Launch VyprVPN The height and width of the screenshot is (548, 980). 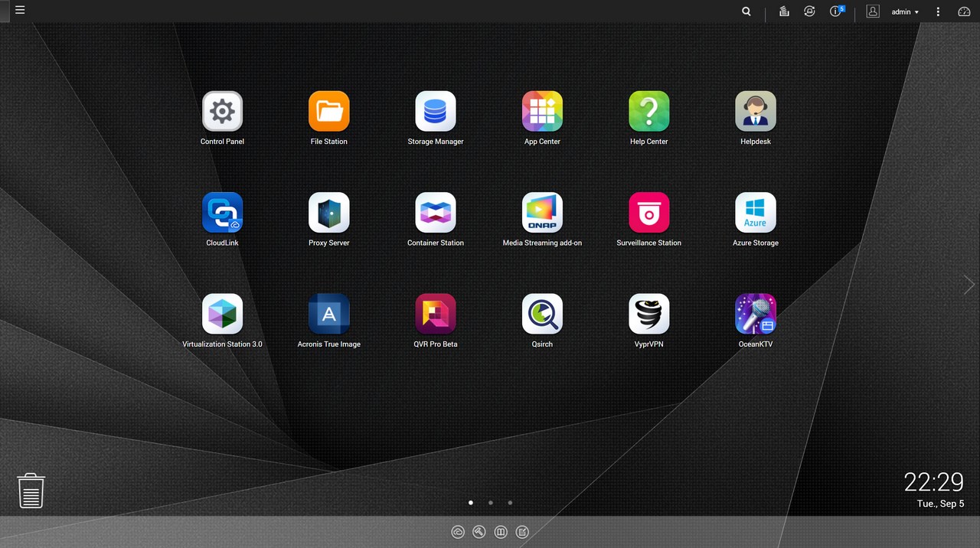click(649, 314)
